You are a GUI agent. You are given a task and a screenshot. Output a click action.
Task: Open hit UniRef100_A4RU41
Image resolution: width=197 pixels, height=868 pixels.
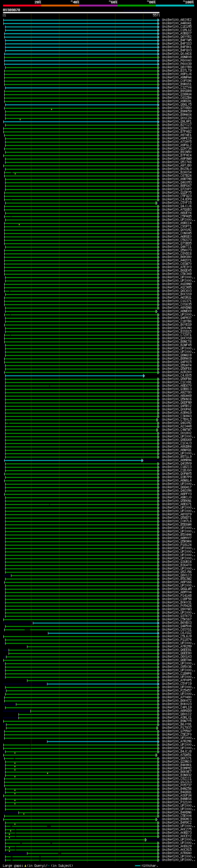[x=177, y=23]
